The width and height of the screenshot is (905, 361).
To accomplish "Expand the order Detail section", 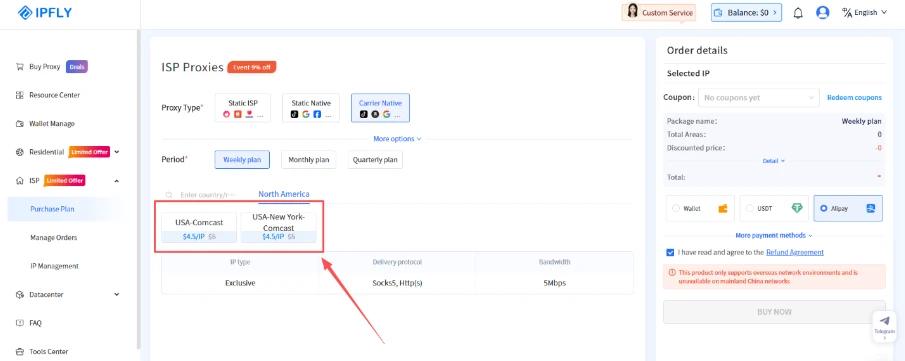I will tap(773, 161).
